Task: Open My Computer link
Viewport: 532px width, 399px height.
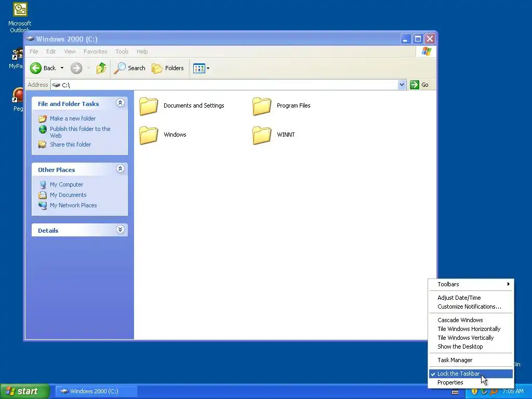Action: tap(66, 184)
